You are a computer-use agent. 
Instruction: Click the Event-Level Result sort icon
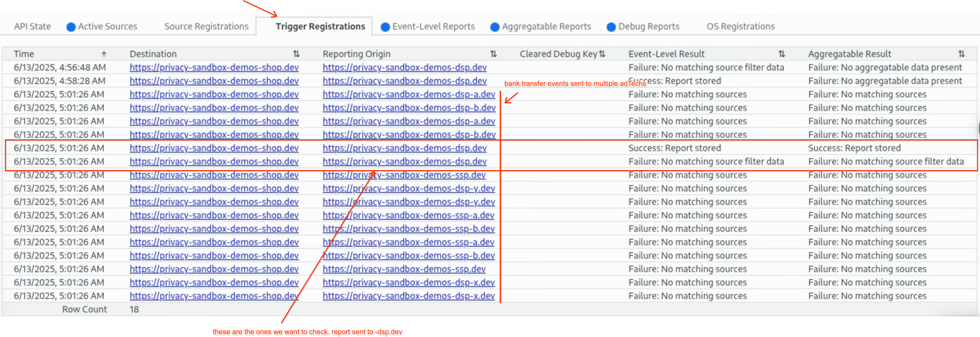[781, 54]
